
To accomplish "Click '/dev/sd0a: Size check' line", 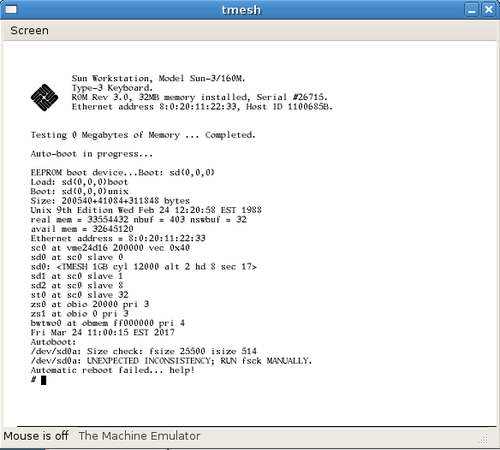I will (x=144, y=351).
